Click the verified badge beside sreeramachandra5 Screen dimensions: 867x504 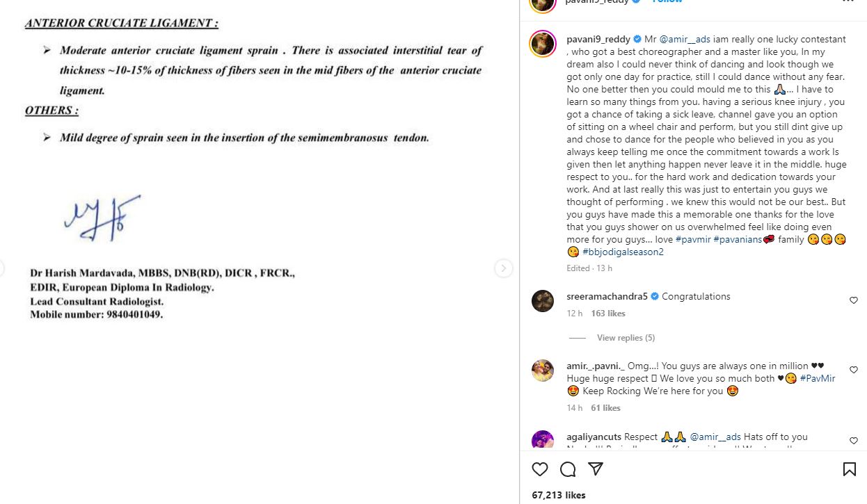pyautogui.click(x=654, y=295)
